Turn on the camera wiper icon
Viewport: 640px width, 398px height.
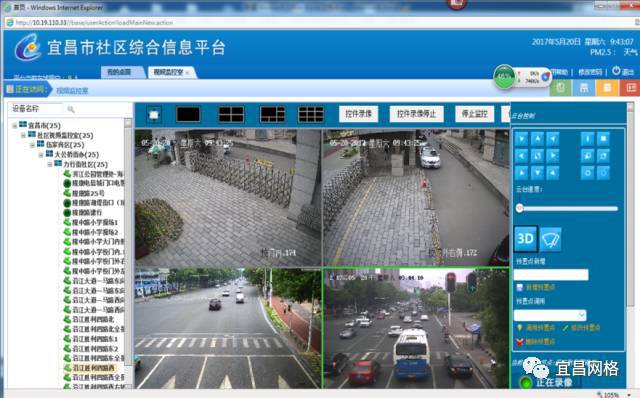[550, 239]
